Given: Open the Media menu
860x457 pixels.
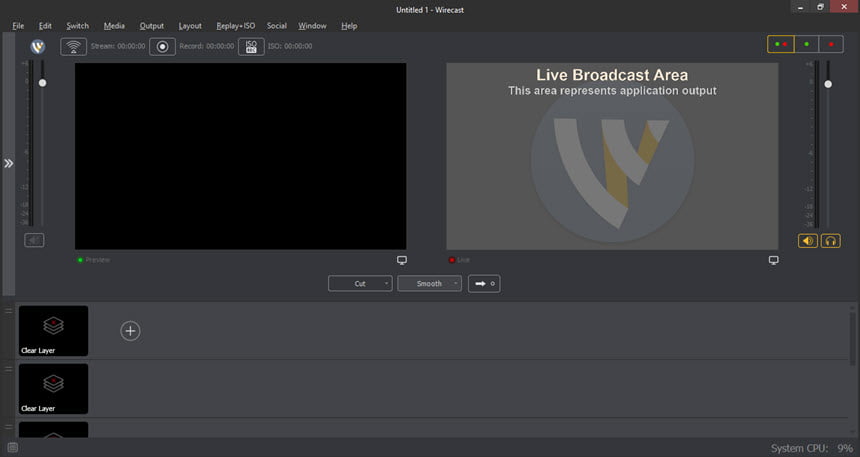Looking at the screenshot, I should coord(114,26).
